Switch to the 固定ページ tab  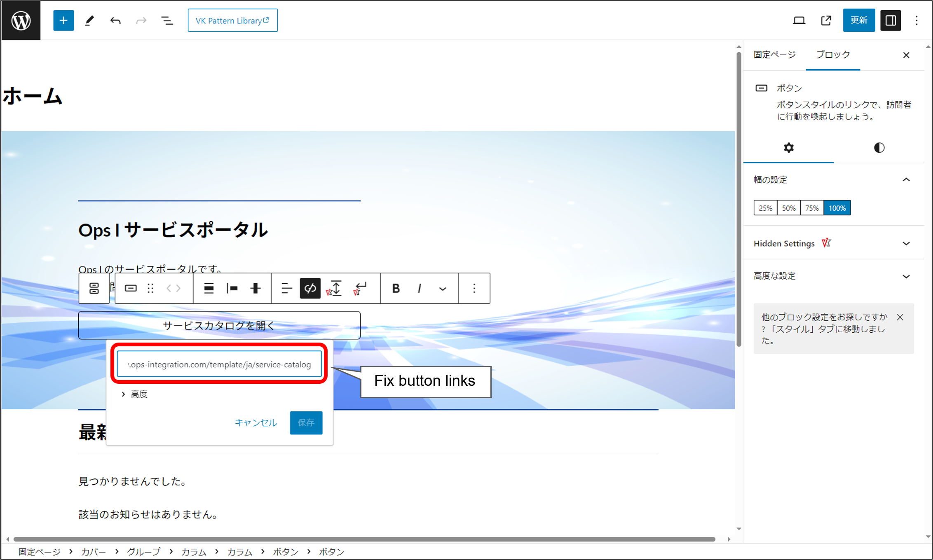(774, 55)
